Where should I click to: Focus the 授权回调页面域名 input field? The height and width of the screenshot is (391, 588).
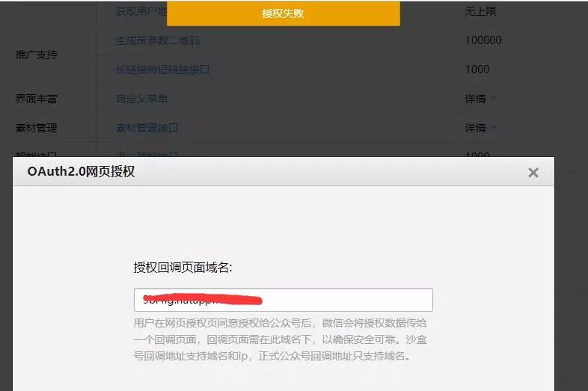click(283, 300)
